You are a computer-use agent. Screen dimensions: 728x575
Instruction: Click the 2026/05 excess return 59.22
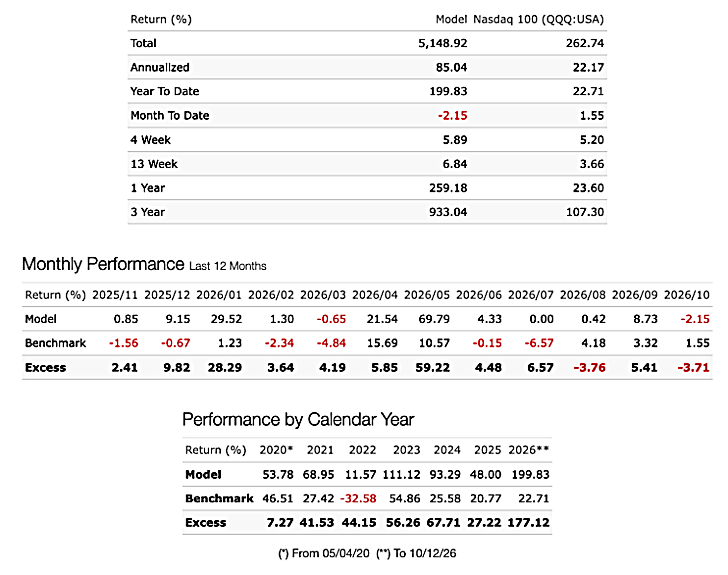pyautogui.click(x=433, y=367)
